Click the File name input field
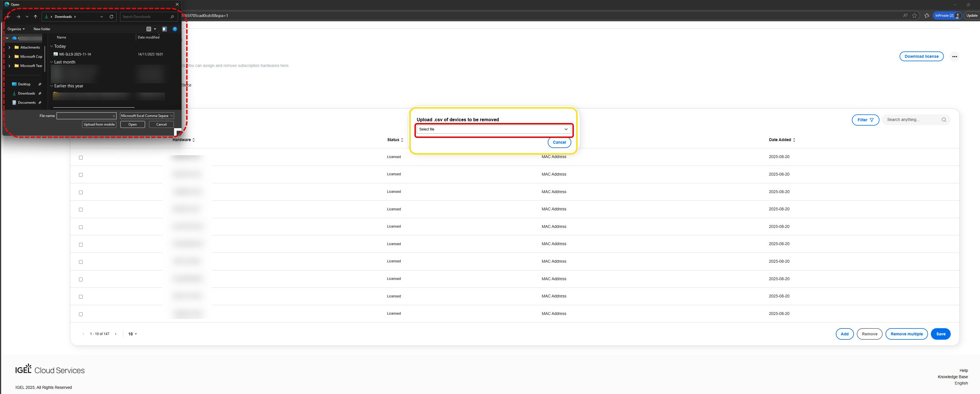Image resolution: width=980 pixels, height=394 pixels. 84,116
